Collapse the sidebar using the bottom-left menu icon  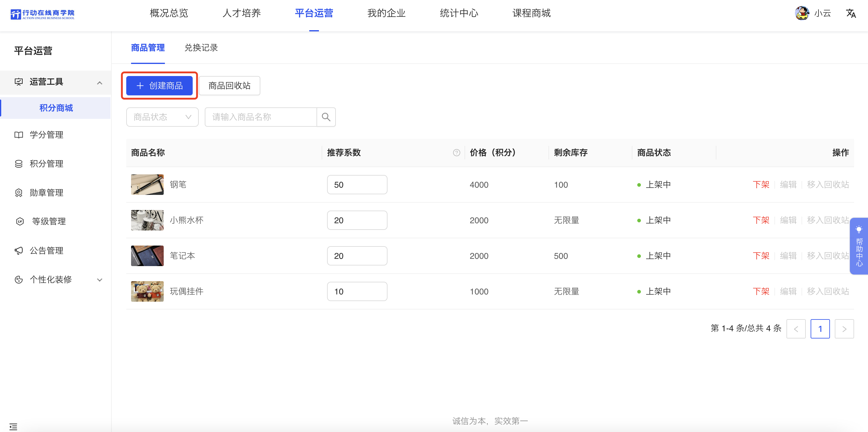tap(13, 427)
